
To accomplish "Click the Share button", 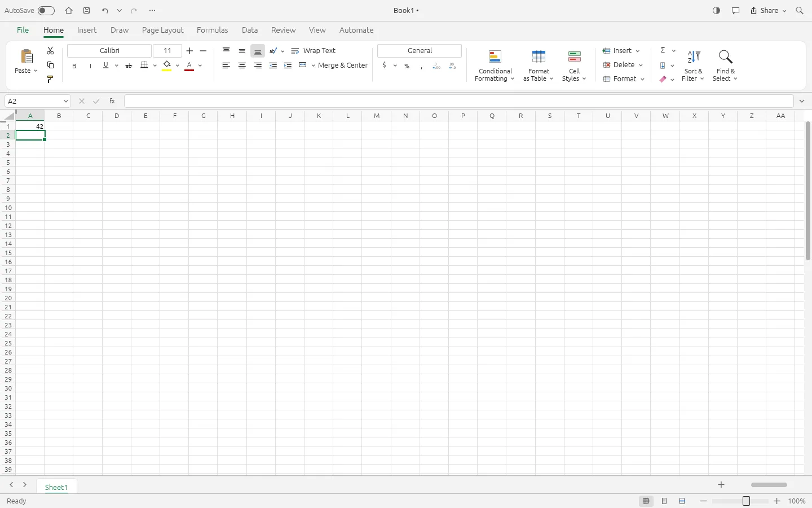I will (768, 11).
